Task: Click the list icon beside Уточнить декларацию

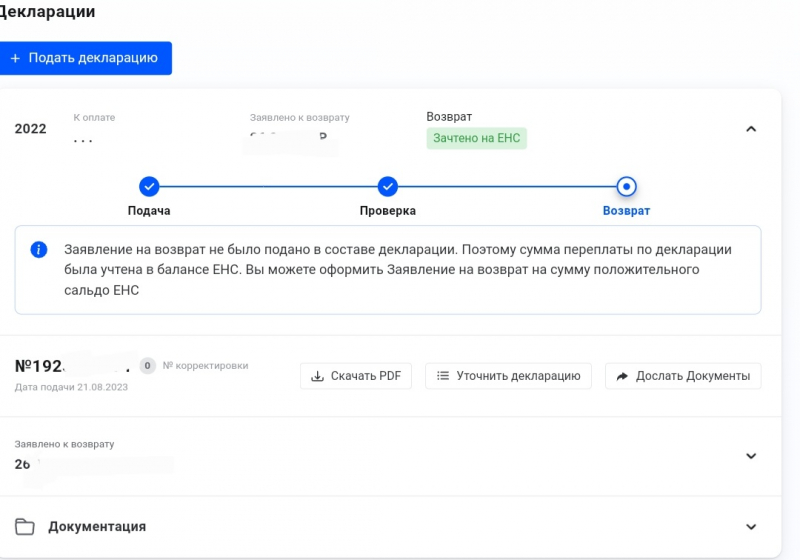Action: (443, 376)
